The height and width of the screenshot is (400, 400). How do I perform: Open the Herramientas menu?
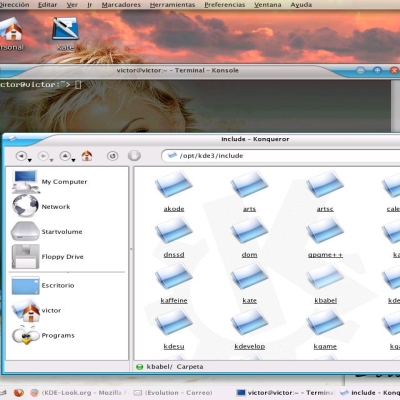tap(172, 5)
